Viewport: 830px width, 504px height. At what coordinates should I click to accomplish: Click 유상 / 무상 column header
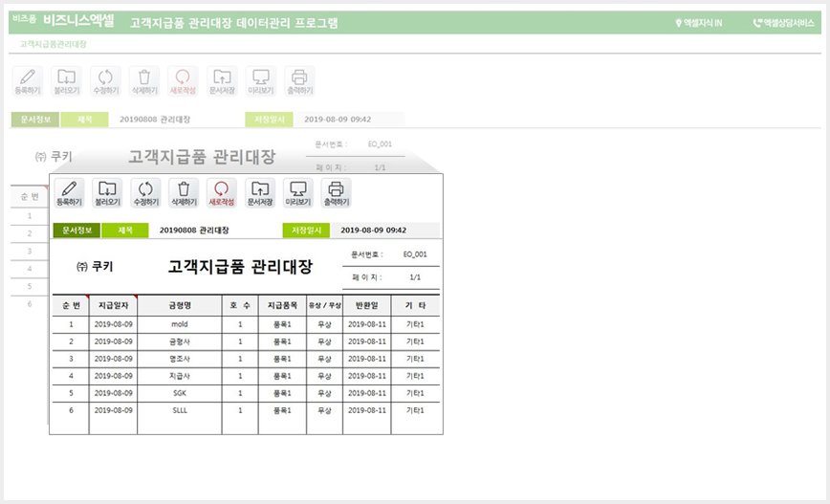(325, 305)
